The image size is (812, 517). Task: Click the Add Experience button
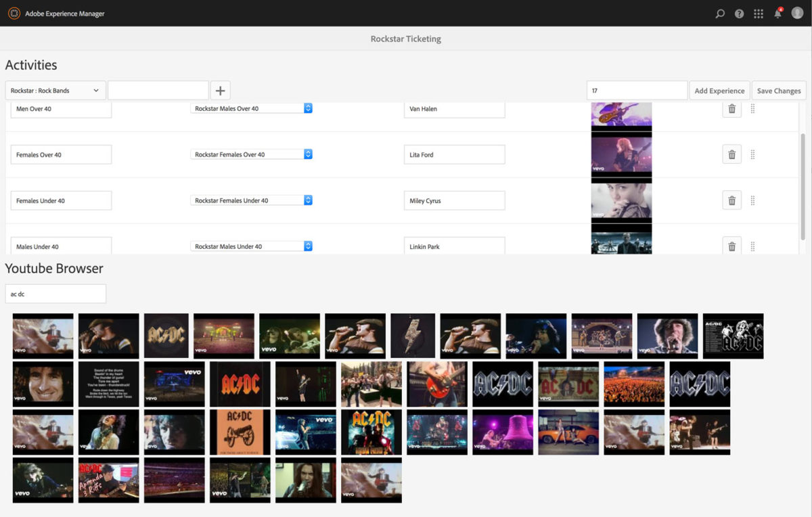(x=719, y=91)
